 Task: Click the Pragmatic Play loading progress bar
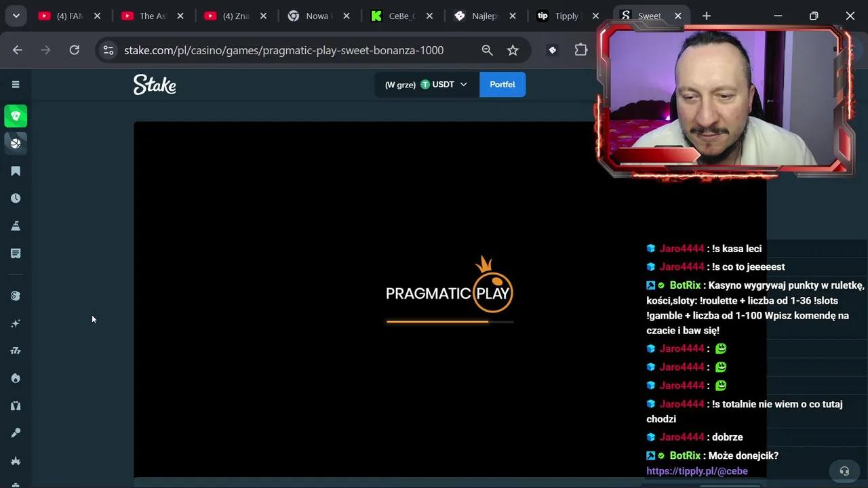[x=450, y=322]
